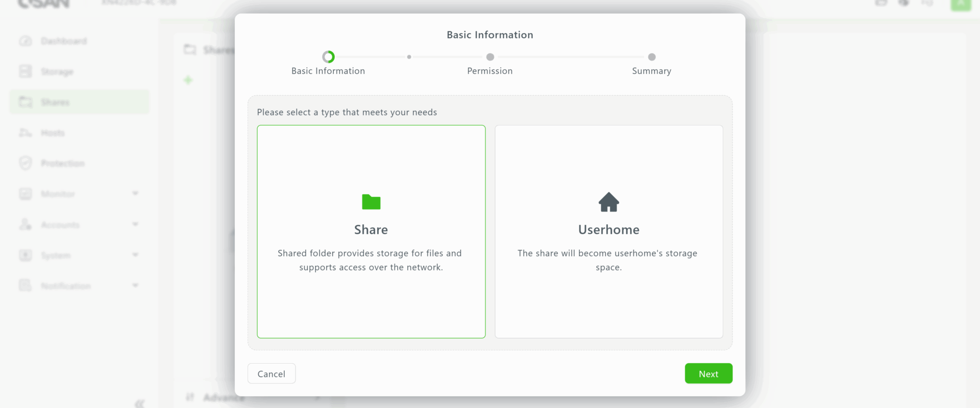Expand the System menu arrow
Screen dimensions: 980x408
pyautogui.click(x=135, y=255)
